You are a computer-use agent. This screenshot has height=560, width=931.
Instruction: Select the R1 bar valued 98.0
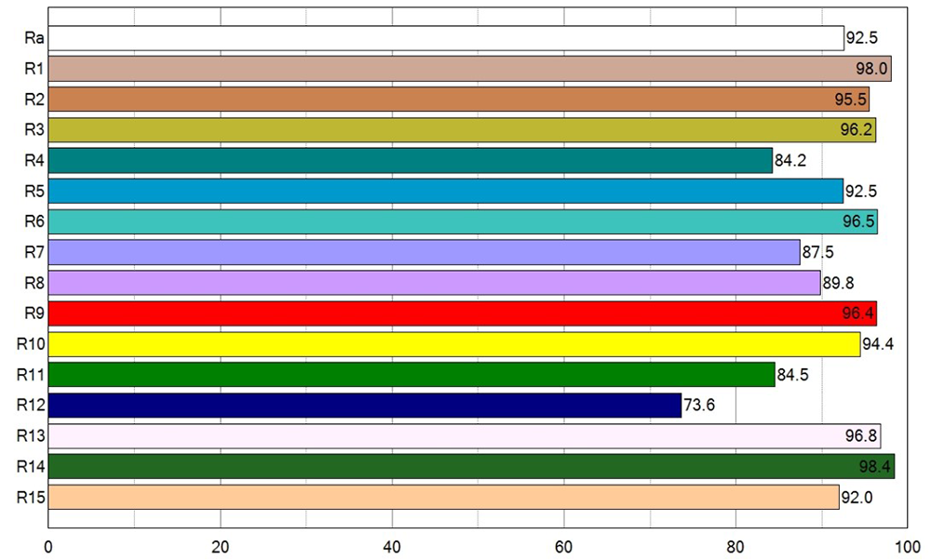point(469,69)
